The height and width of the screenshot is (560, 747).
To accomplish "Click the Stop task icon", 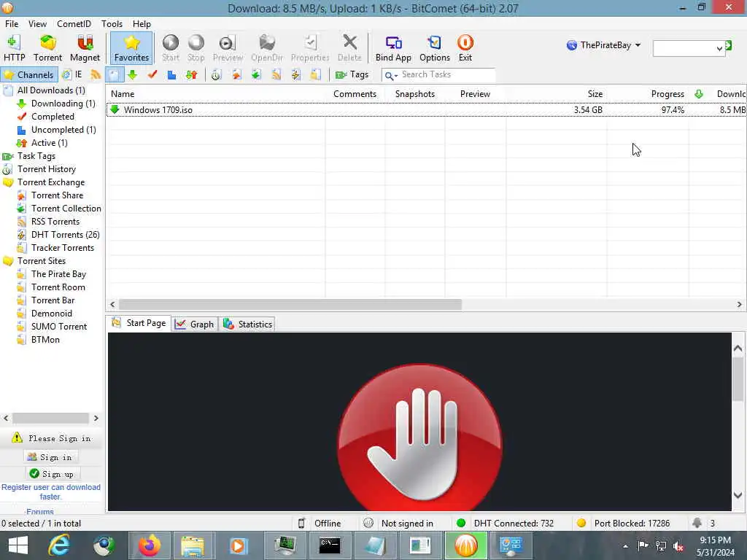I will 196,48.
